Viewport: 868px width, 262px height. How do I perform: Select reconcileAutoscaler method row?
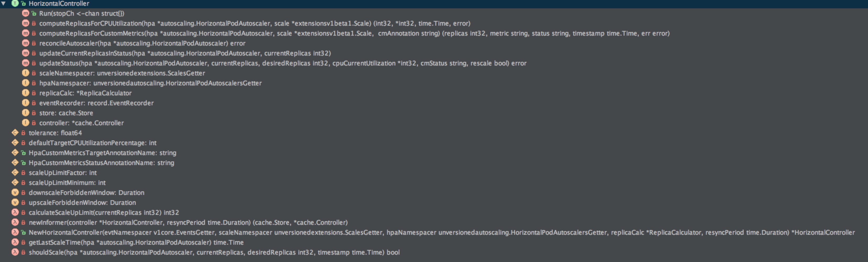(x=142, y=43)
